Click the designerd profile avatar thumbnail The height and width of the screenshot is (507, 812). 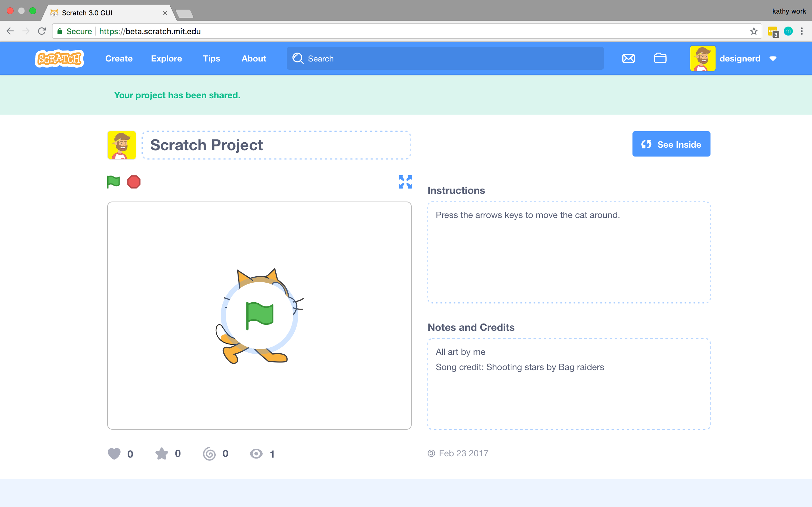[x=703, y=58]
